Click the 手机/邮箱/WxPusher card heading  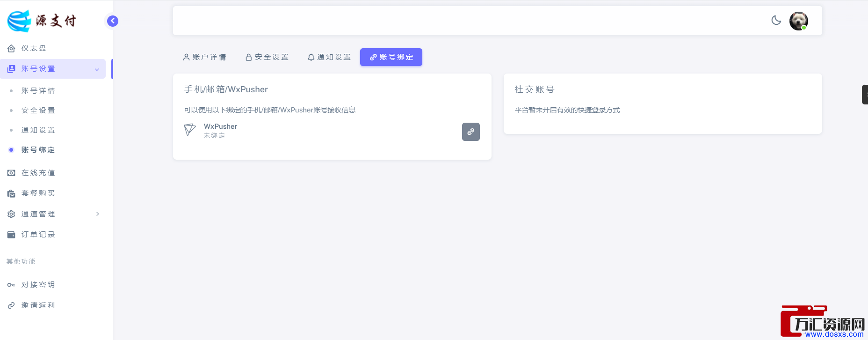pyautogui.click(x=226, y=89)
